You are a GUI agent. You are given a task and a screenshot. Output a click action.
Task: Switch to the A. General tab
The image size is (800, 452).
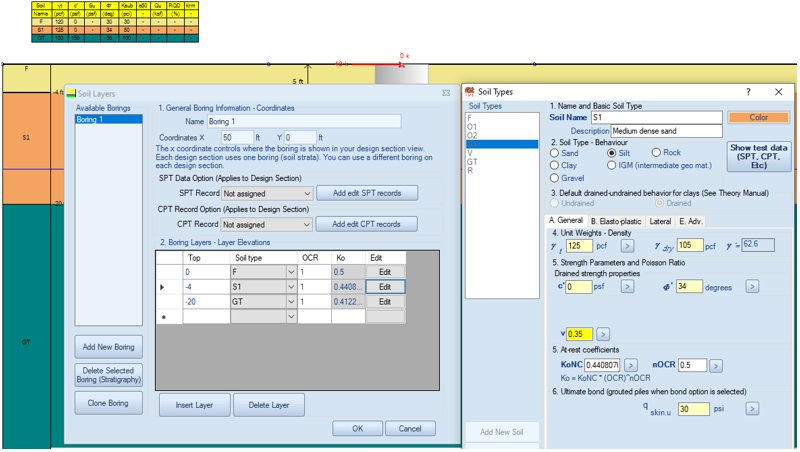point(565,220)
